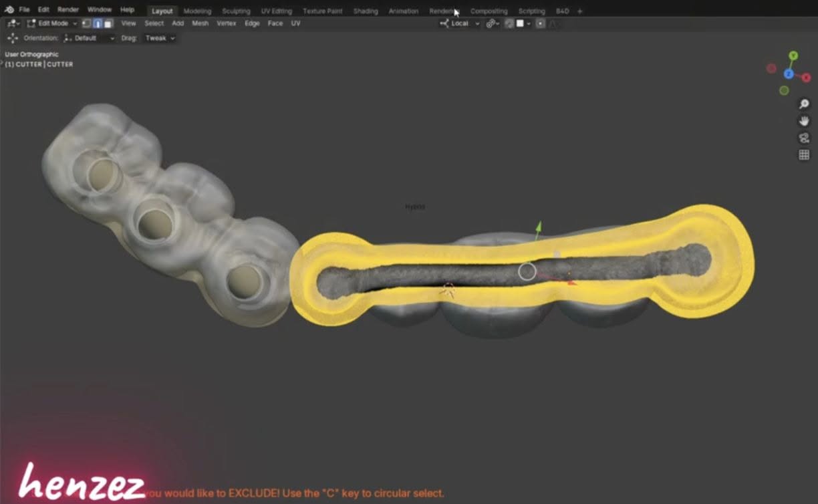Open the Window menu

(100, 10)
